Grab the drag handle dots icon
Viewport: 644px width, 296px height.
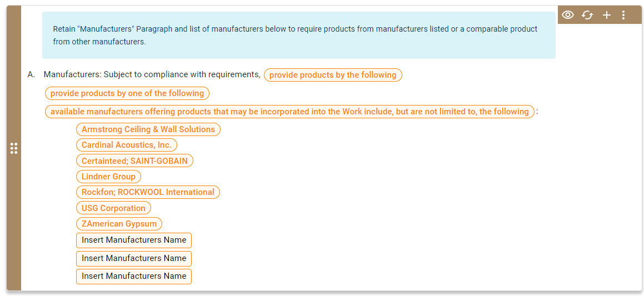pos(14,148)
